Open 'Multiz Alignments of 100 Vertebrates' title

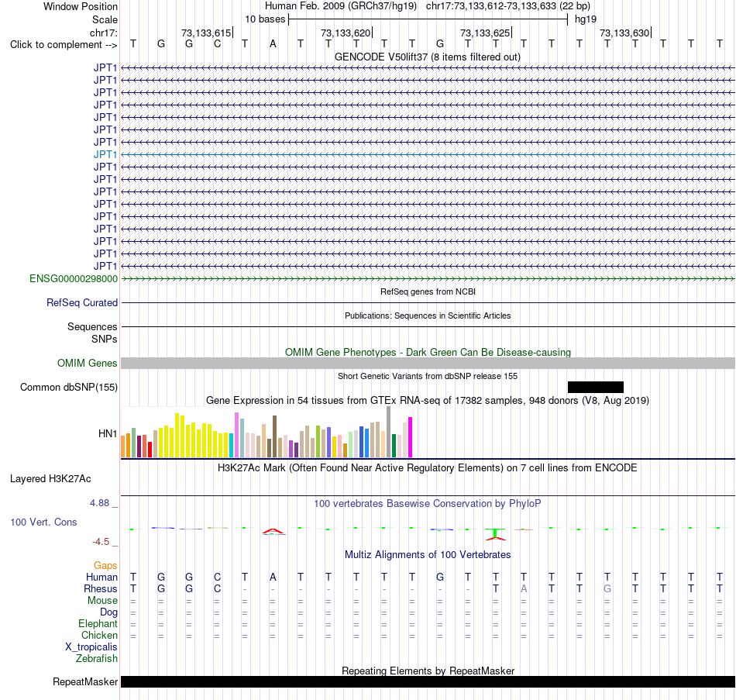coord(427,555)
